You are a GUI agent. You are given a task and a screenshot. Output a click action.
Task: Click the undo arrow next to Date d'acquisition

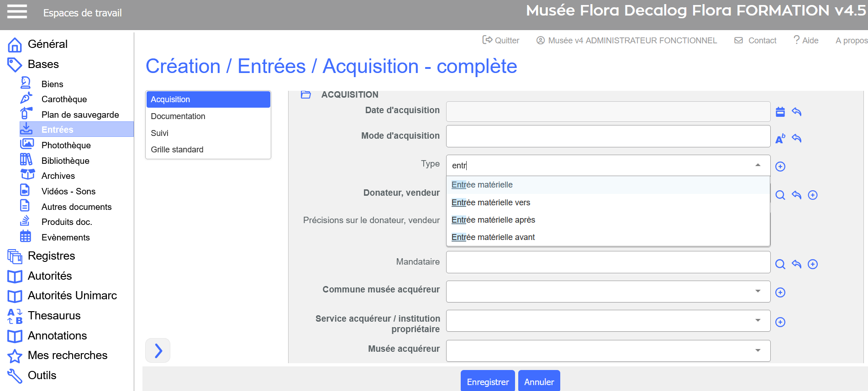coord(797,112)
